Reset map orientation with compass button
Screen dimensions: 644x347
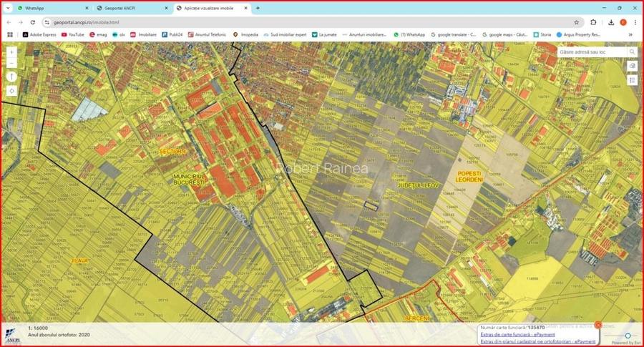click(x=11, y=77)
